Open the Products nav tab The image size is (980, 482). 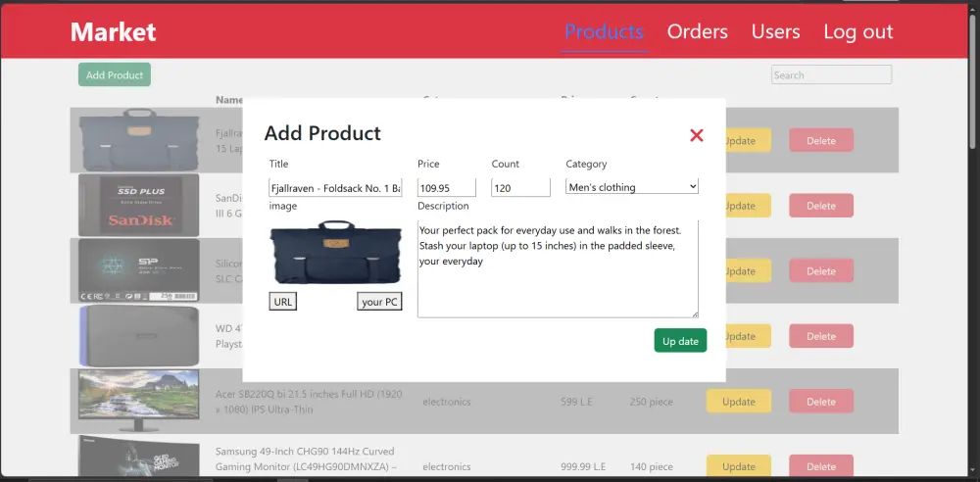605,31
